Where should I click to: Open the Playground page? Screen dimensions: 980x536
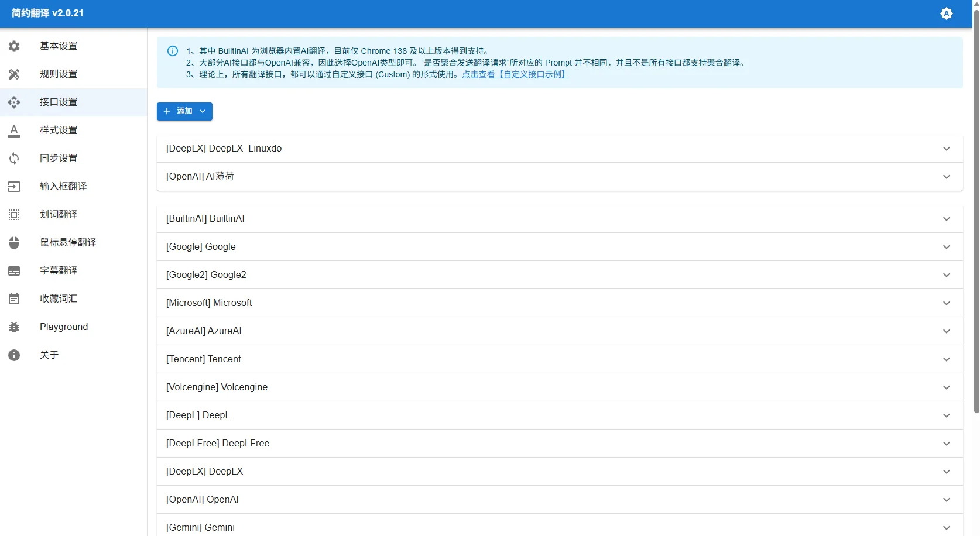73,327
